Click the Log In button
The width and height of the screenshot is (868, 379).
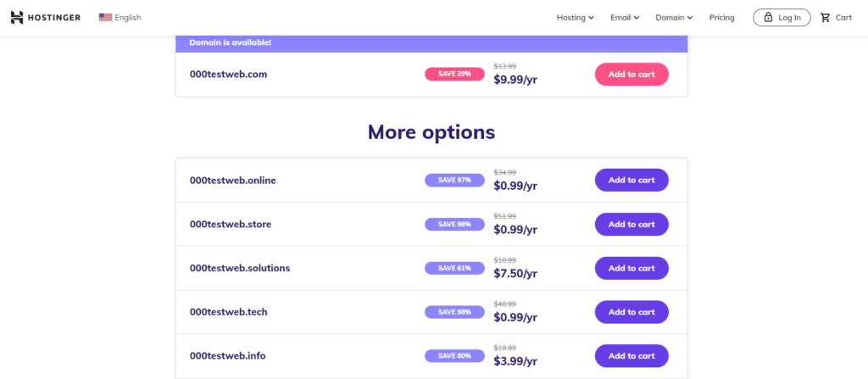click(782, 17)
